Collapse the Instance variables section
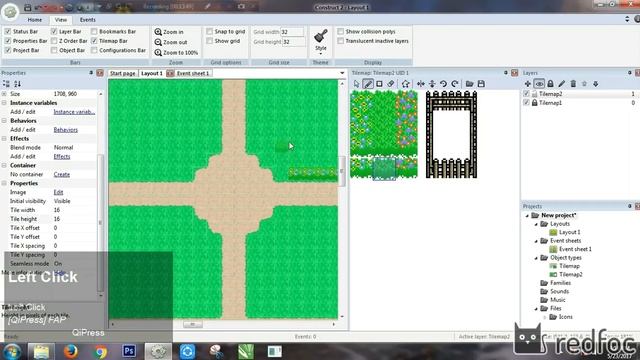The image size is (640, 360). tap(4, 103)
